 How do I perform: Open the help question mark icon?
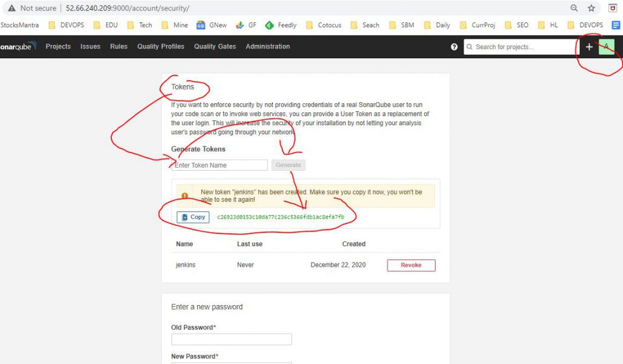454,47
